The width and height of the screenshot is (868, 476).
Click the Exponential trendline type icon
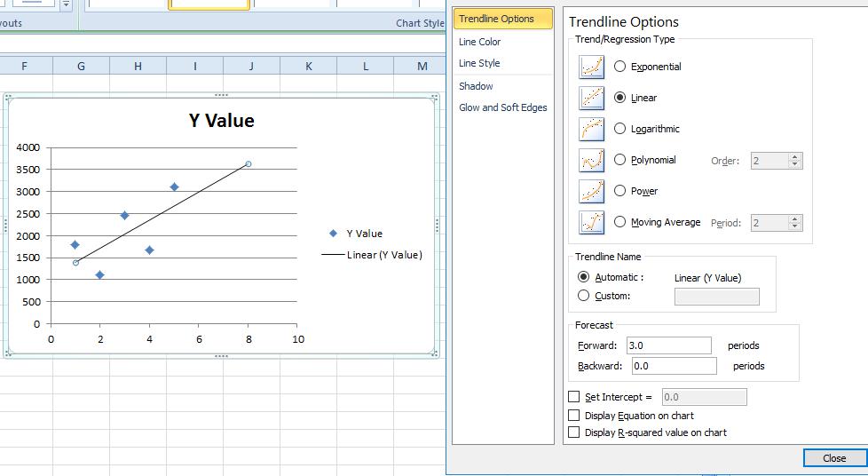(592, 67)
